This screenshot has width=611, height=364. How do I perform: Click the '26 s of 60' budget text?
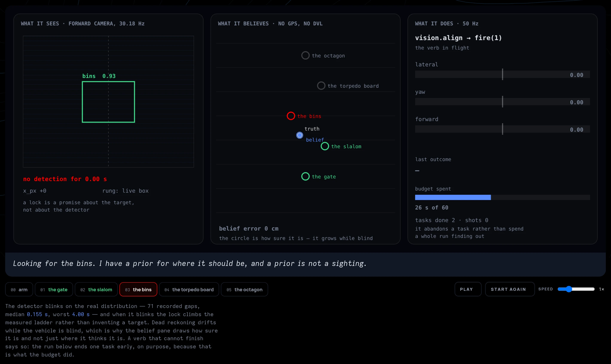point(432,208)
